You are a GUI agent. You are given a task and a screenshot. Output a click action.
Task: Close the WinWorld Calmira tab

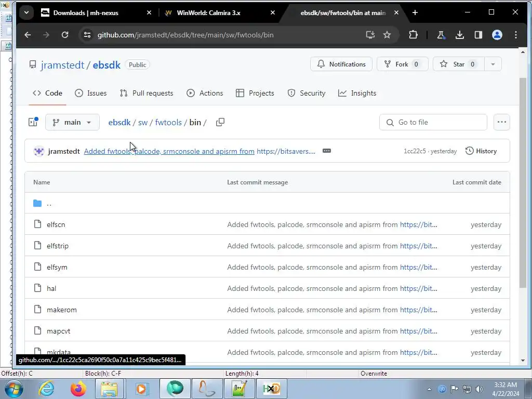(273, 13)
